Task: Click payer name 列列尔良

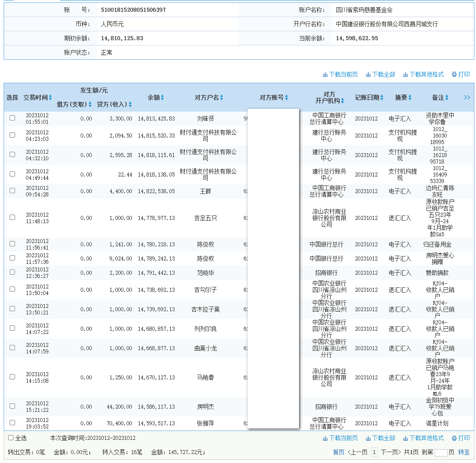Action: [205, 329]
